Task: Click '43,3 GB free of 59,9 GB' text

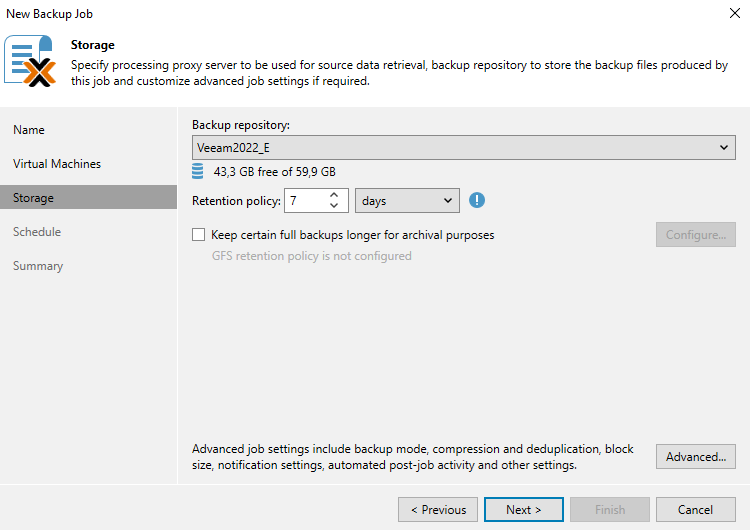Action: (275, 172)
